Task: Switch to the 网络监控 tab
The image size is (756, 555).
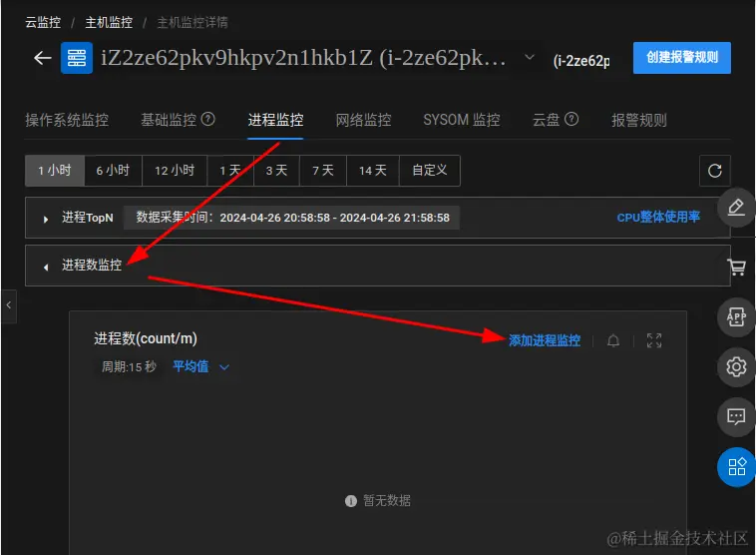Action: click(x=363, y=120)
